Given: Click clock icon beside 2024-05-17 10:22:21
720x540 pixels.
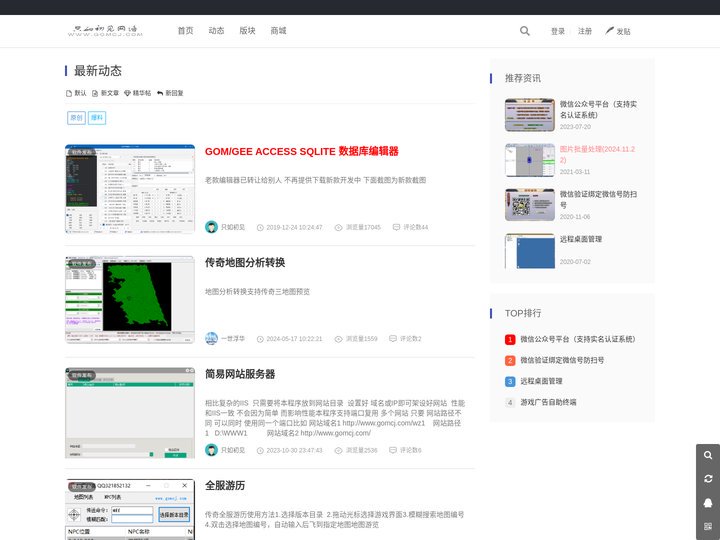Looking at the screenshot, I should [x=260, y=339].
